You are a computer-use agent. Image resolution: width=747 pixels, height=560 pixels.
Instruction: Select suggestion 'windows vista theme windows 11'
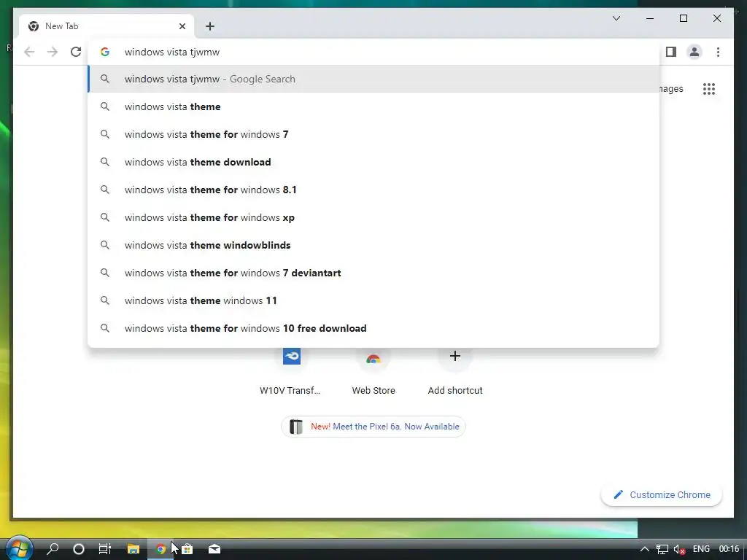point(374,300)
